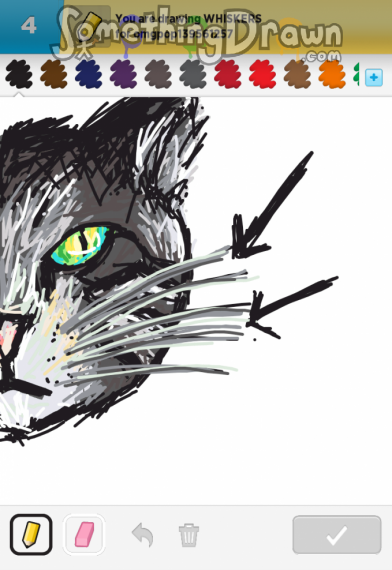Select the yellow pencil tool
The height and width of the screenshot is (570, 392).
click(31, 534)
